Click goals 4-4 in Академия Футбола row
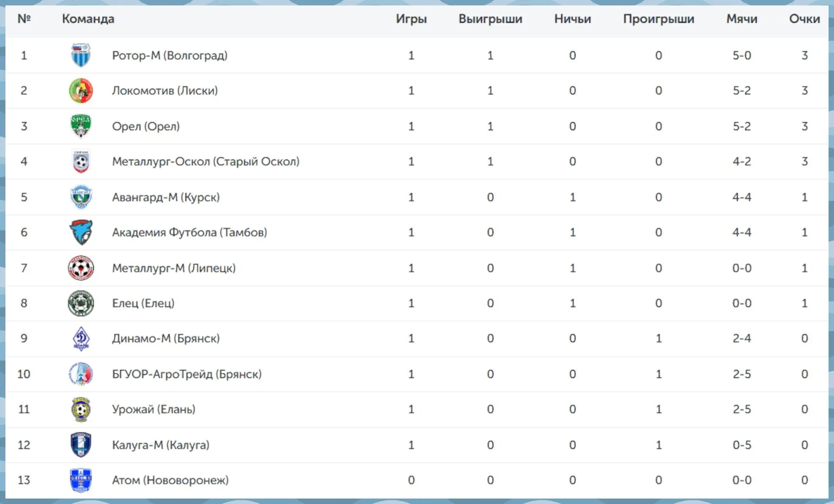Viewport: 834px width, 504px height. tap(742, 232)
